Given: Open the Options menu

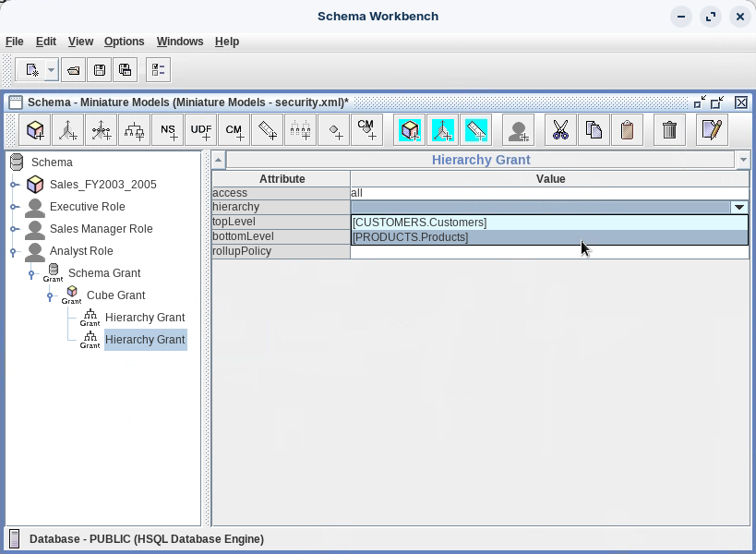Looking at the screenshot, I should click(x=124, y=42).
